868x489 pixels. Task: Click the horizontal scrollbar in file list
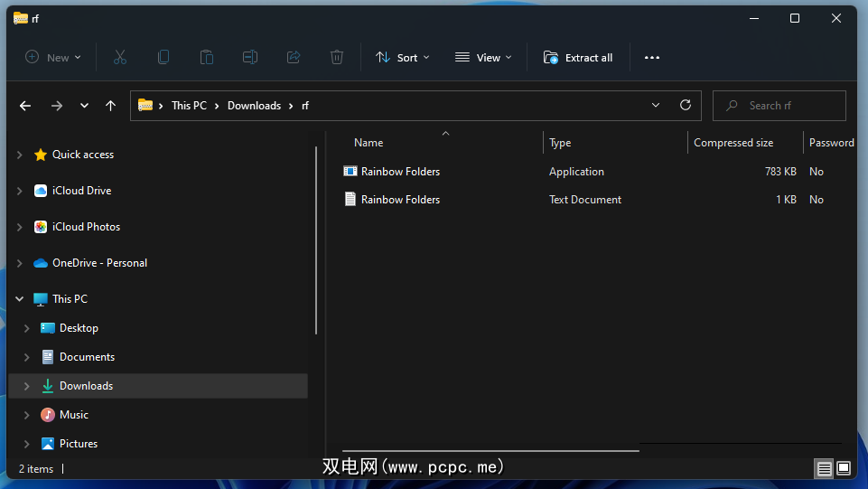490,449
